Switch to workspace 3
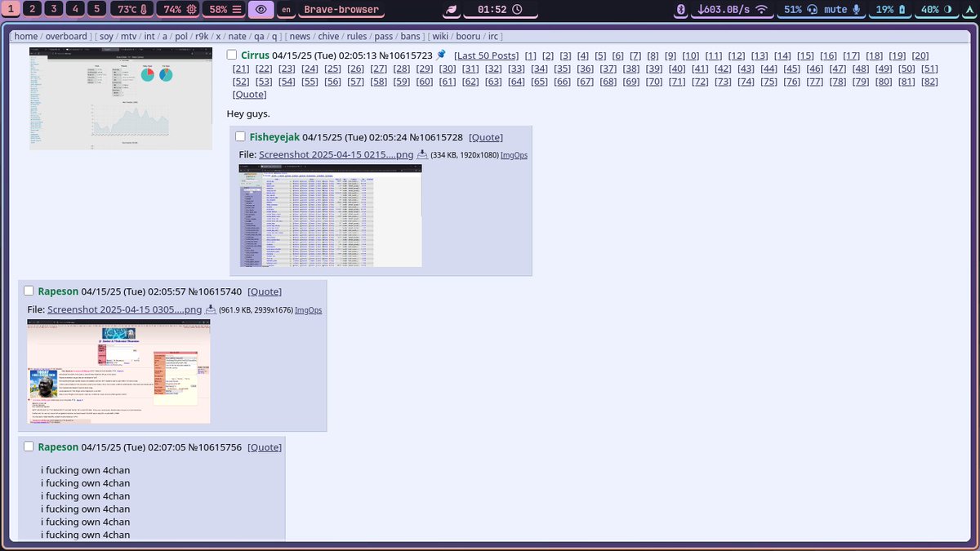The image size is (980, 551). pyautogui.click(x=53, y=9)
